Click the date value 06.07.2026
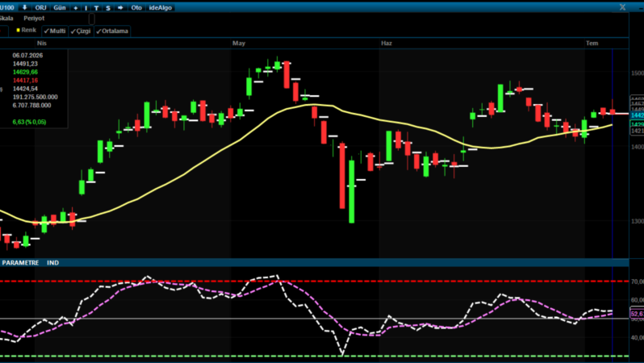 (x=27, y=56)
